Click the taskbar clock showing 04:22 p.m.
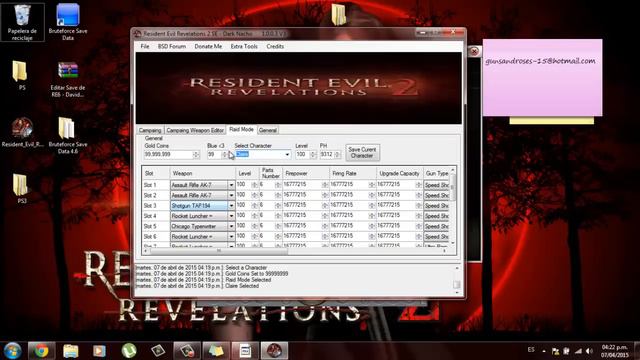The image size is (640, 360). [614, 351]
